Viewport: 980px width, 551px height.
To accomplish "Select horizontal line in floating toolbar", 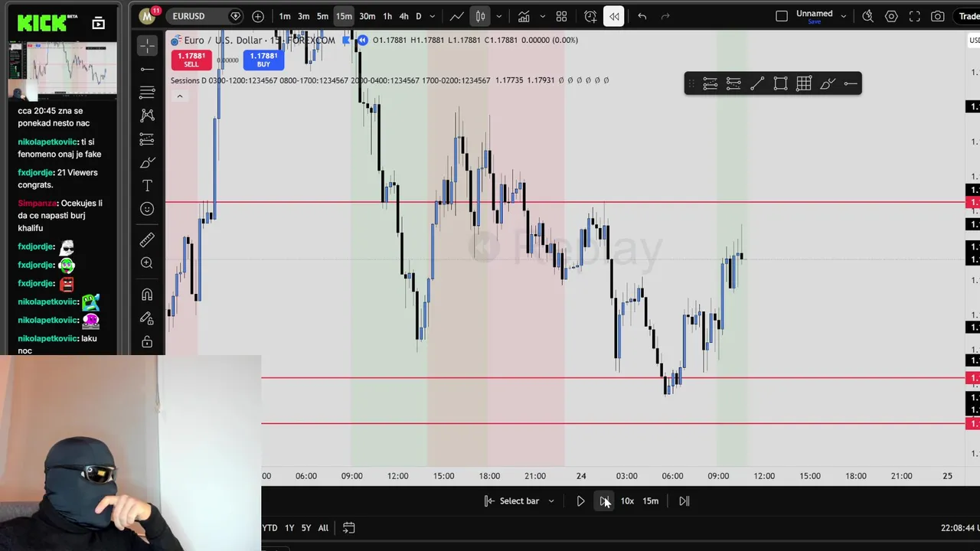I will (x=851, y=84).
